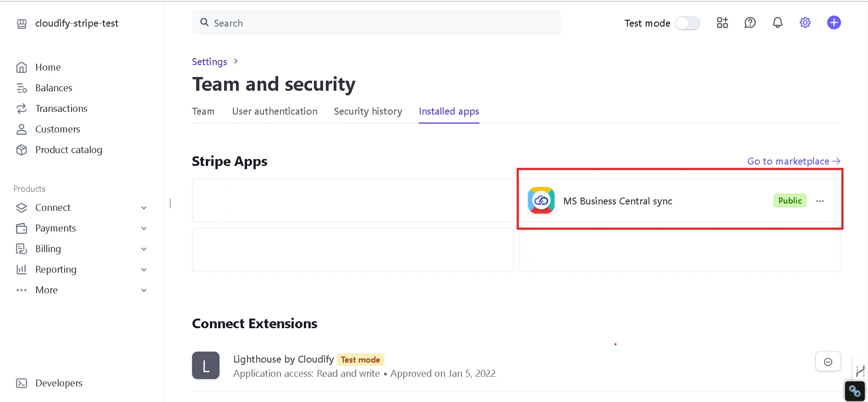Click the Developers terminal icon
868x402 pixels.
pos(22,383)
